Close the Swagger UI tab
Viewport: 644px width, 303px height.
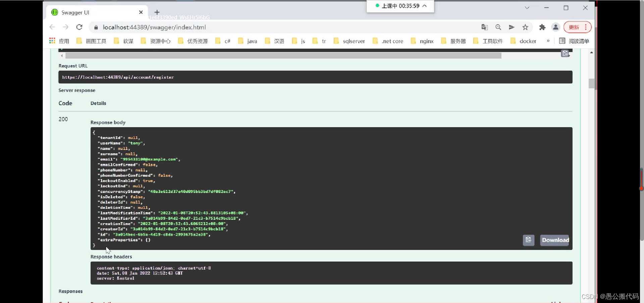[141, 12]
